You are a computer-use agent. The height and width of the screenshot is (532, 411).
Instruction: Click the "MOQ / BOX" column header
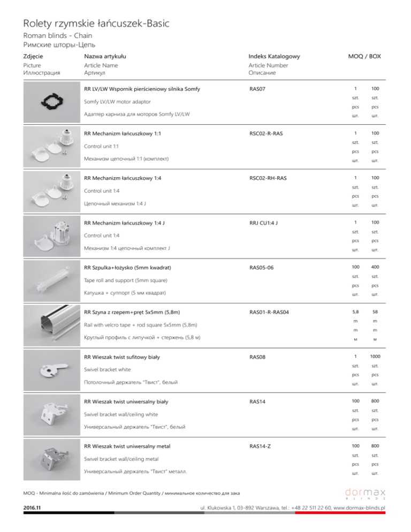[x=364, y=56]
